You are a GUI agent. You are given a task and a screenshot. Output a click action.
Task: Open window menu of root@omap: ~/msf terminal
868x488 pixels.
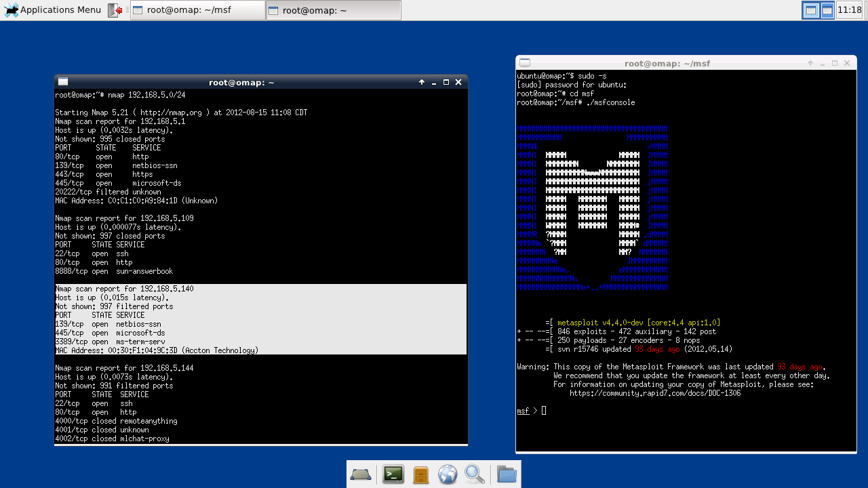pos(524,63)
